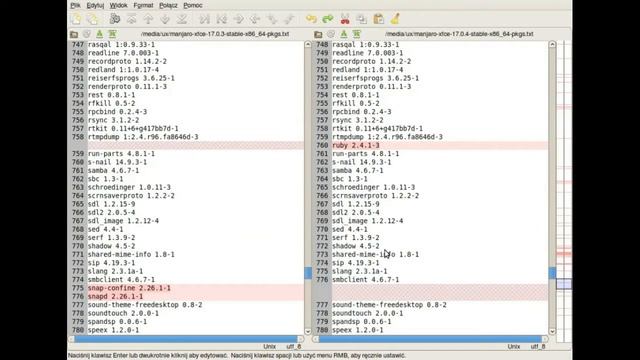
Task: Click the Realign All gears icon
Action: point(115,19)
